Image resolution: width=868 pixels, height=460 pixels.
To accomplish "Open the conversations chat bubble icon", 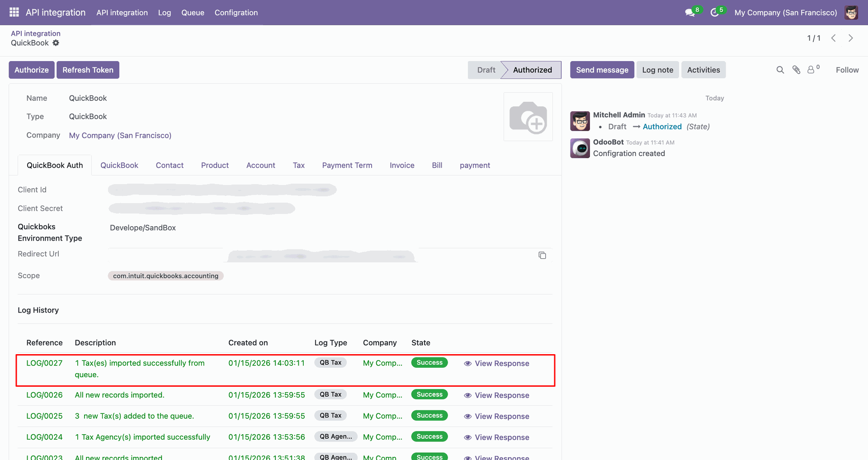I will pos(690,13).
